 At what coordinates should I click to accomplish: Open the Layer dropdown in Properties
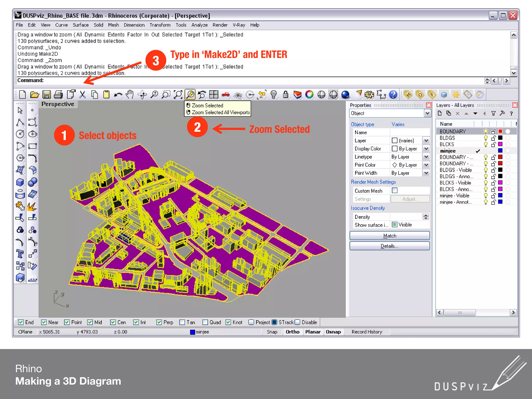pos(426,141)
